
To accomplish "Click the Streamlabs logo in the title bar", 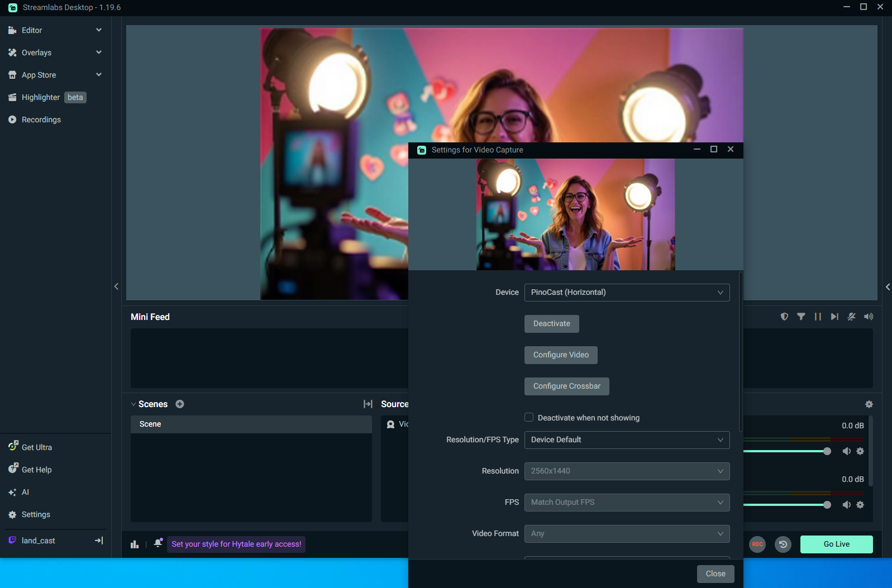I will pyautogui.click(x=13, y=7).
